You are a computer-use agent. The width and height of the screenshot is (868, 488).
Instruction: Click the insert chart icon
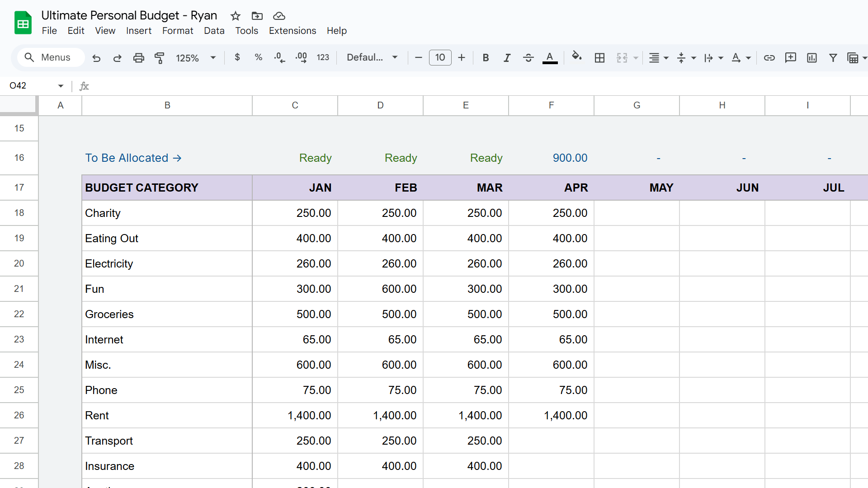tap(811, 58)
